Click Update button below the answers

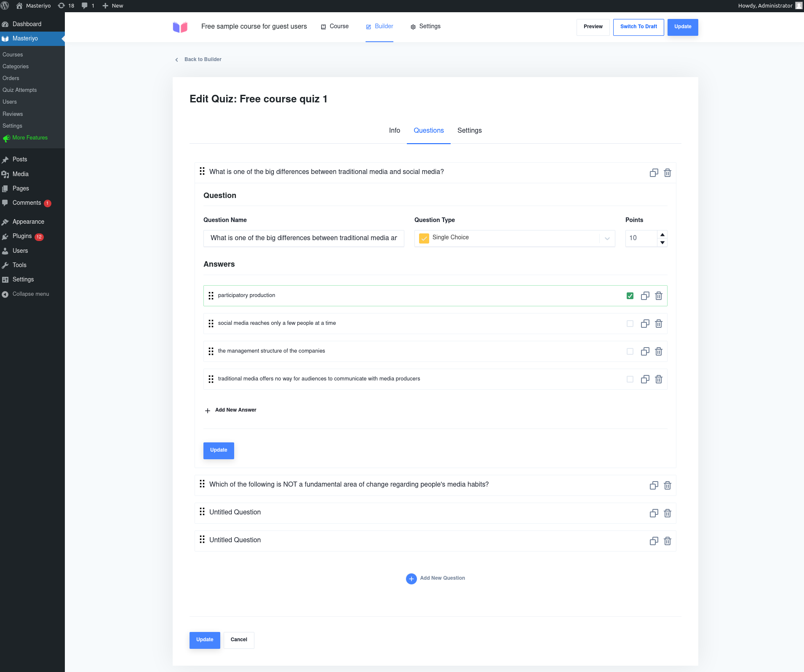pyautogui.click(x=219, y=450)
